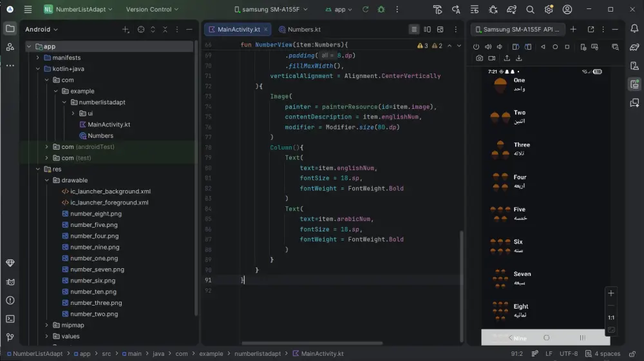
Task: Open the main hamburger menu
Action: (28, 9)
